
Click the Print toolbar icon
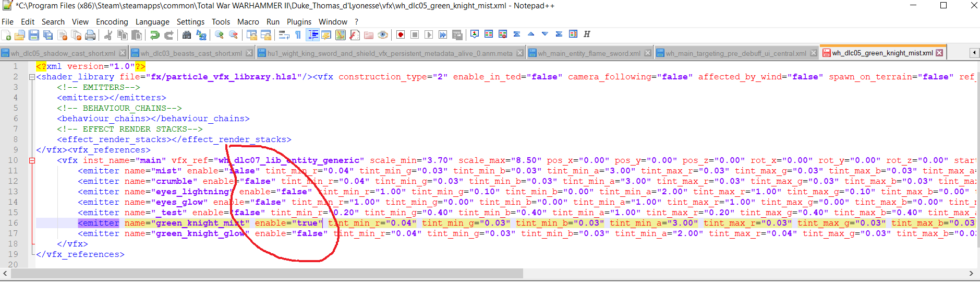pos(90,35)
